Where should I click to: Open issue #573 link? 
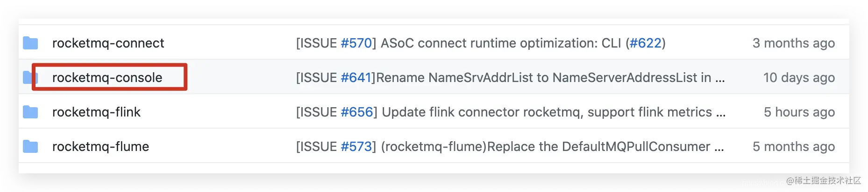coord(356,146)
